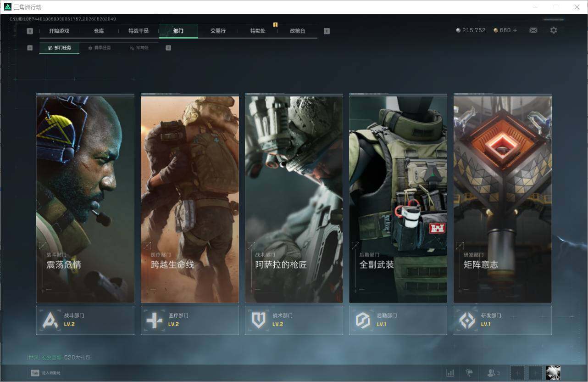This screenshot has height=382, width=588.
Task: Click the 研发部门 LV.1 department panel
Action: coord(502,320)
